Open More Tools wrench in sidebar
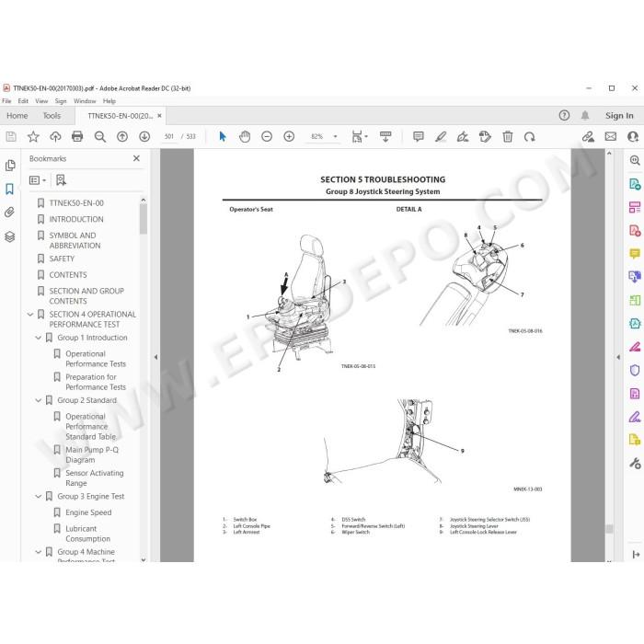The image size is (644, 644). 635,464
